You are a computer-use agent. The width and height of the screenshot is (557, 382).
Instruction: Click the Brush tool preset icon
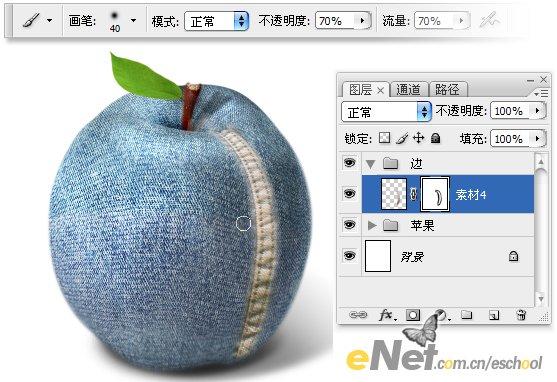tap(32, 20)
